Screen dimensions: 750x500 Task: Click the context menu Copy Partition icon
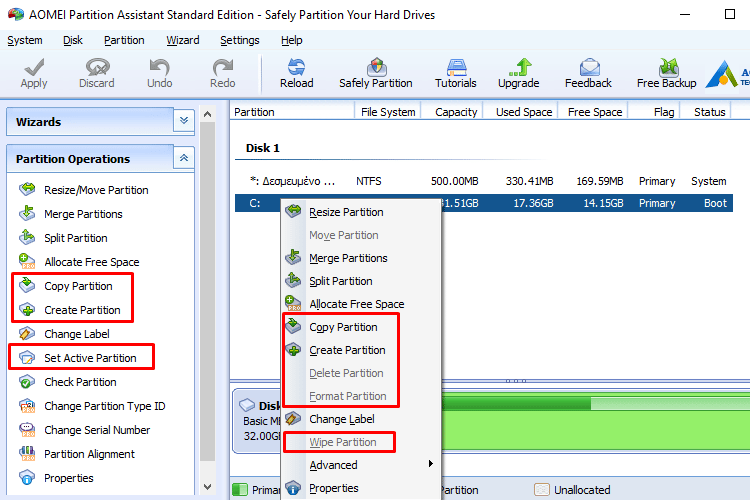click(x=293, y=326)
